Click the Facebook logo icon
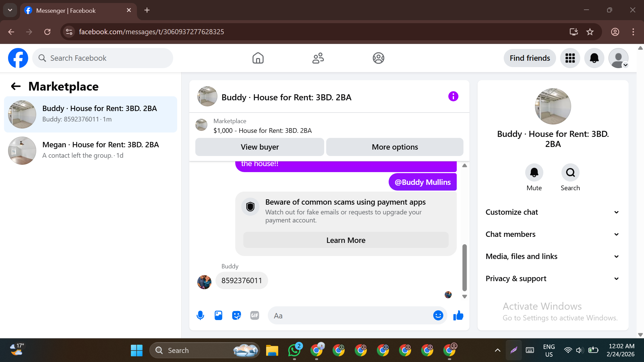 [x=18, y=58]
